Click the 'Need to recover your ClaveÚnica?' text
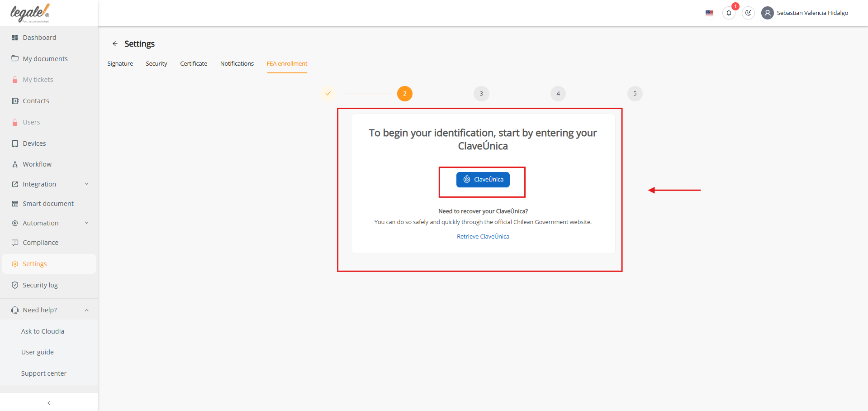 coord(483,211)
